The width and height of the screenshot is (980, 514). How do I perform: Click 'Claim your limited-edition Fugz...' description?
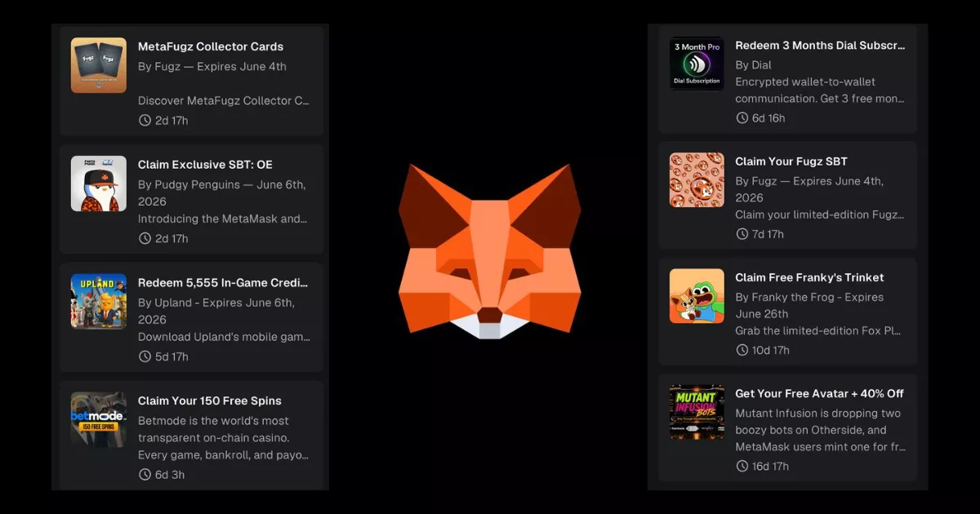point(820,215)
